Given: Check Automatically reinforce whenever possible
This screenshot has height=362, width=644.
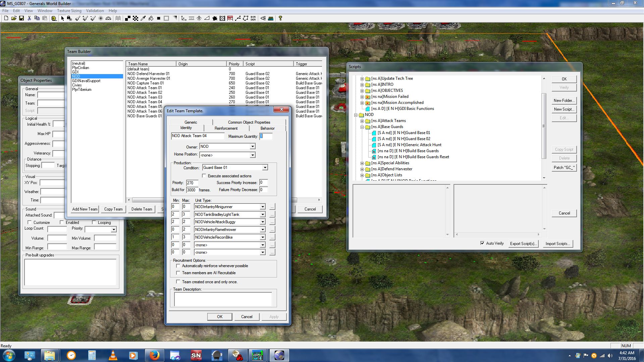Looking at the screenshot, I should click(178, 266).
